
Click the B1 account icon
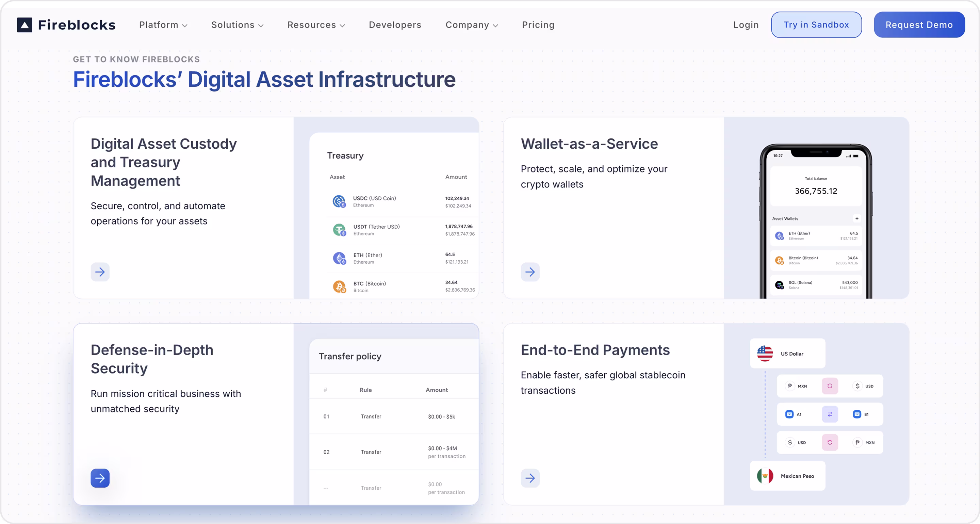[857, 414]
